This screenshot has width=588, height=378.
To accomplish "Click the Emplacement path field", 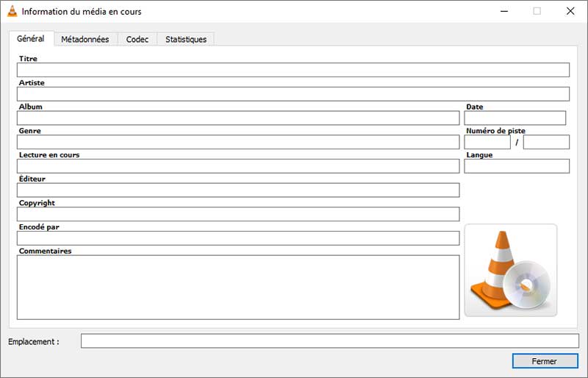I will 329,340.
